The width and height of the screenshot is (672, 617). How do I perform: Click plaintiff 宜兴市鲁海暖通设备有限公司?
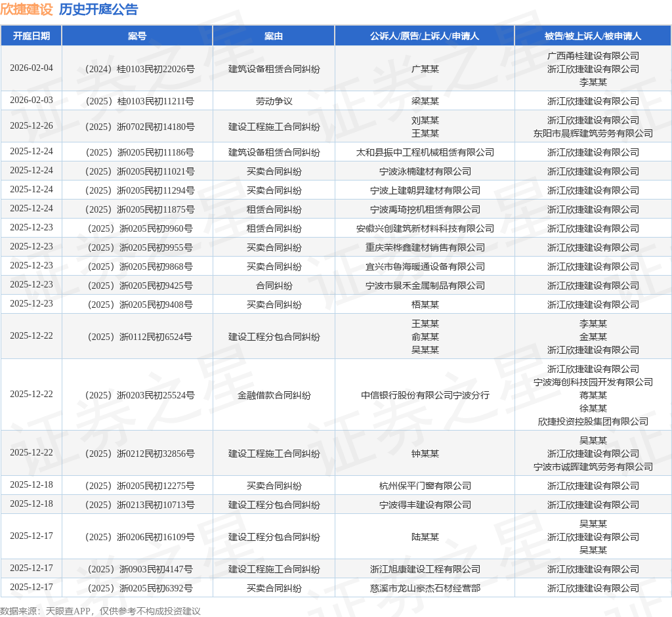[425, 266]
